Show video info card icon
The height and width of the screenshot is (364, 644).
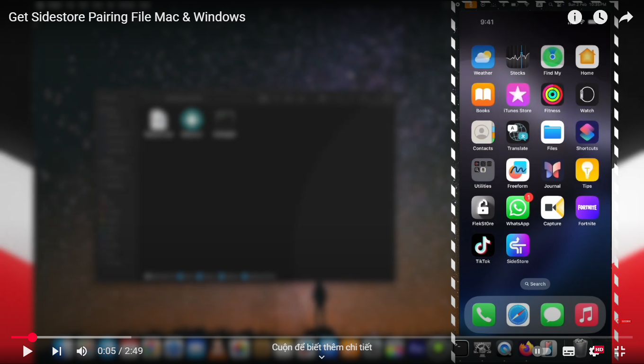(575, 18)
